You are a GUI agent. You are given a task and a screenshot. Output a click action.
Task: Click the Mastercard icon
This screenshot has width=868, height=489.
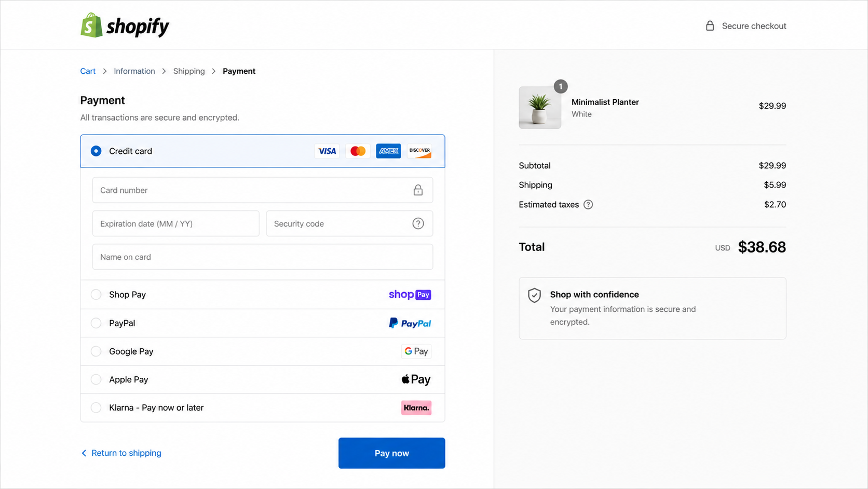pyautogui.click(x=358, y=151)
